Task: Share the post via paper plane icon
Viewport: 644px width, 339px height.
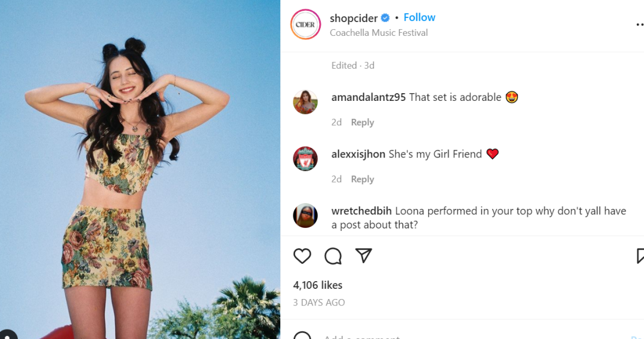Action: [364, 256]
